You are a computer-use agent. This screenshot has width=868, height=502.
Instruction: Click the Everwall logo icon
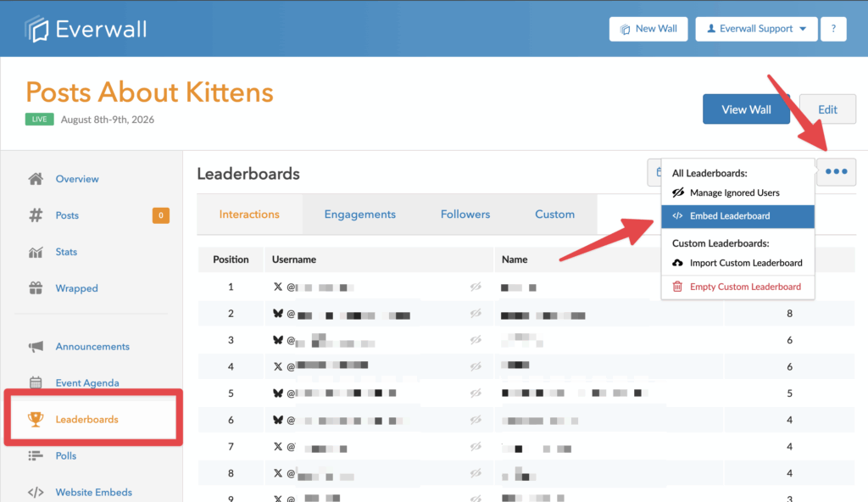(37, 29)
